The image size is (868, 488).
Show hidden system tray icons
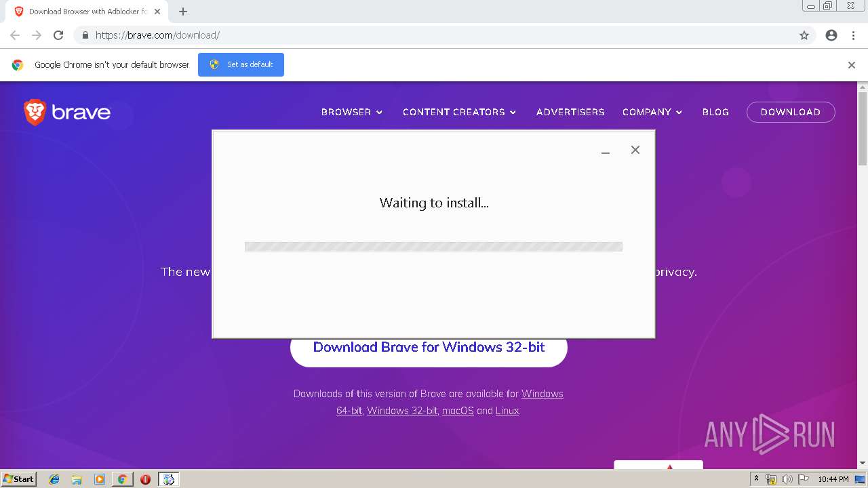pos(756,479)
